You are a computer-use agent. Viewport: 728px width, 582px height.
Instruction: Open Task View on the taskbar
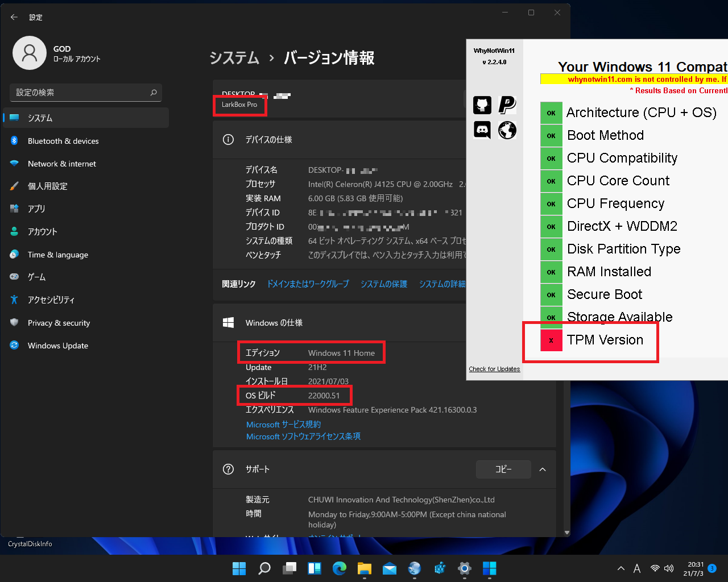(x=289, y=568)
